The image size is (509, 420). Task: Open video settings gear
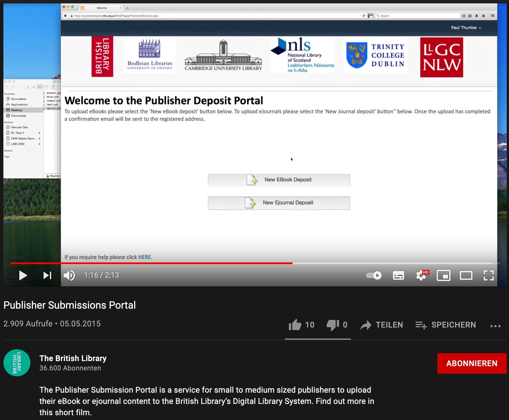pos(421,275)
